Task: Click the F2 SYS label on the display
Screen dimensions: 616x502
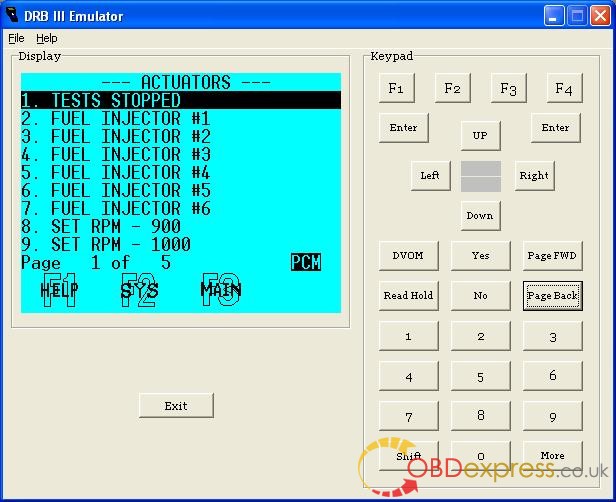Action: pos(139,290)
